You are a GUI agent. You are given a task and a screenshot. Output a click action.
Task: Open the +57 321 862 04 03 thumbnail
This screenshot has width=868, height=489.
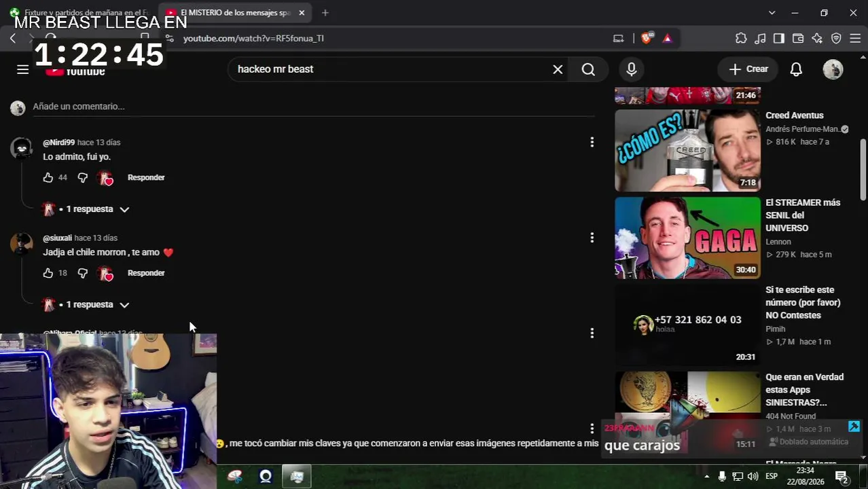[x=687, y=325]
